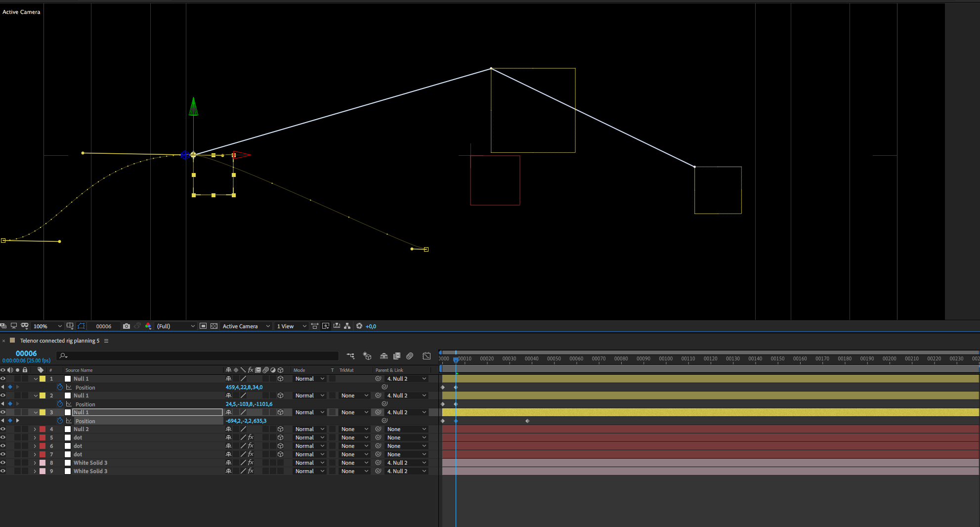Open TrkMat dropdown for layer 6 dot
Image resolution: width=980 pixels, height=527 pixels.
[354, 446]
